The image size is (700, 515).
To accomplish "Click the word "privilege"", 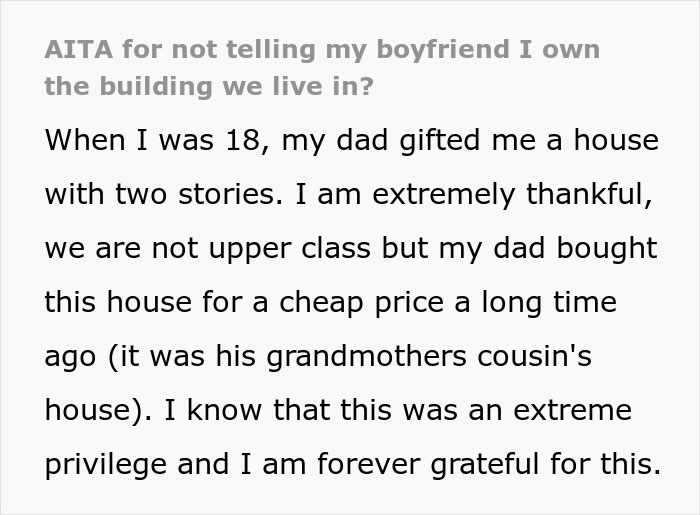I will pyautogui.click(x=106, y=463).
